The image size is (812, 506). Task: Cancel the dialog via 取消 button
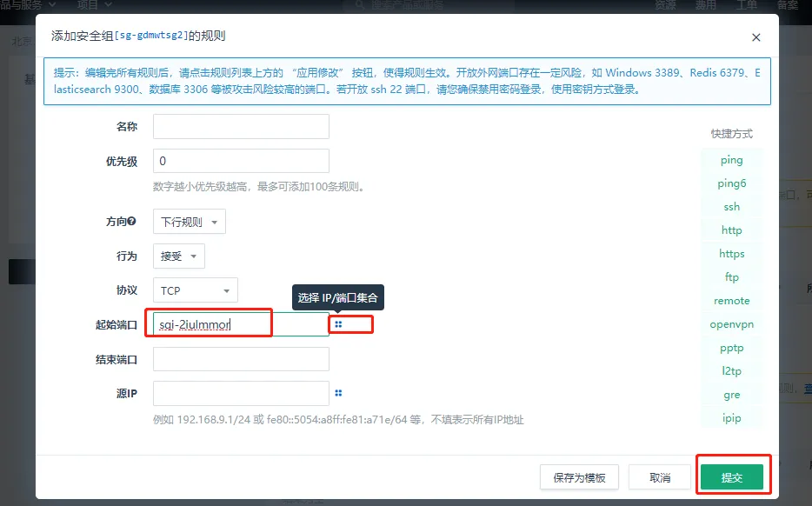point(660,476)
